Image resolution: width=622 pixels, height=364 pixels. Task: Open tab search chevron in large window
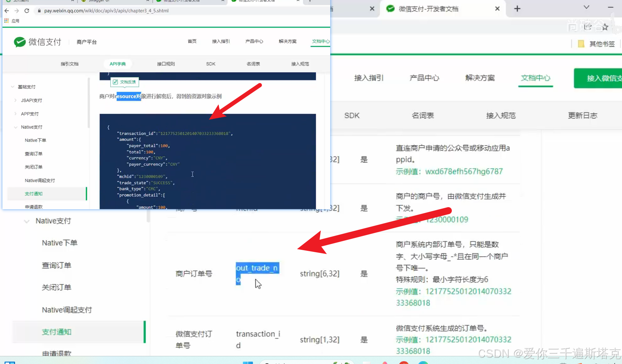tap(586, 7)
